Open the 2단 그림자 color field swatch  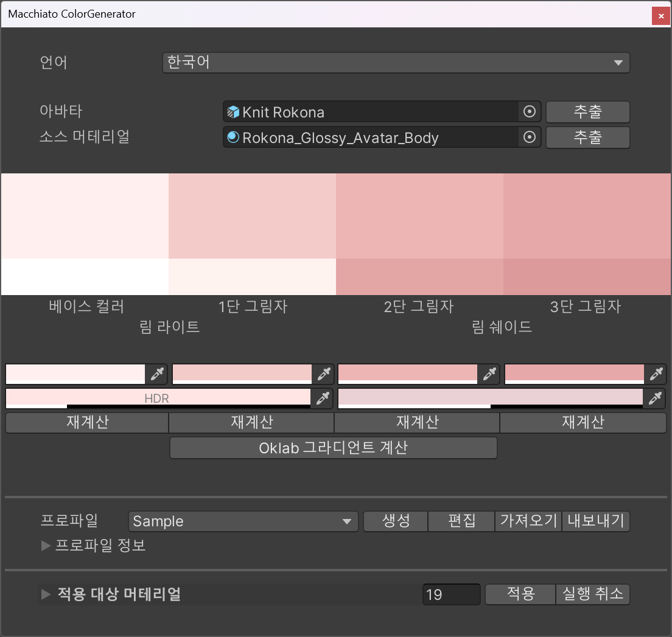pyautogui.click(x=408, y=374)
